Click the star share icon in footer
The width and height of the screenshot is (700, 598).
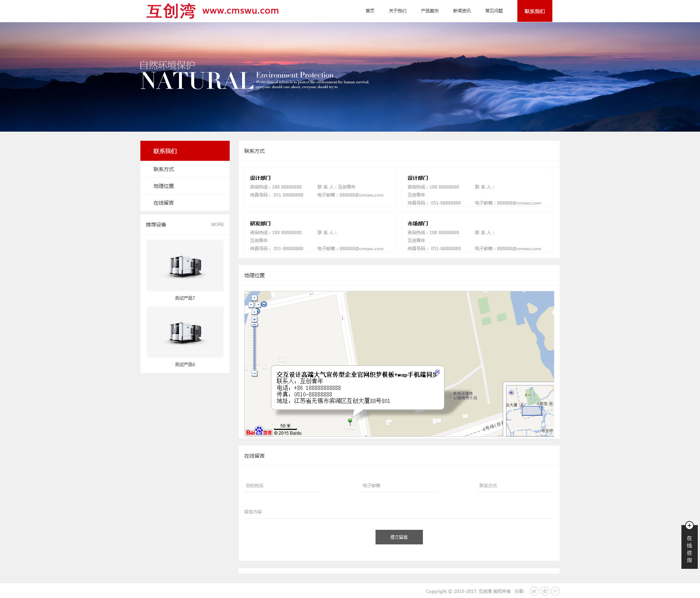coord(545,591)
